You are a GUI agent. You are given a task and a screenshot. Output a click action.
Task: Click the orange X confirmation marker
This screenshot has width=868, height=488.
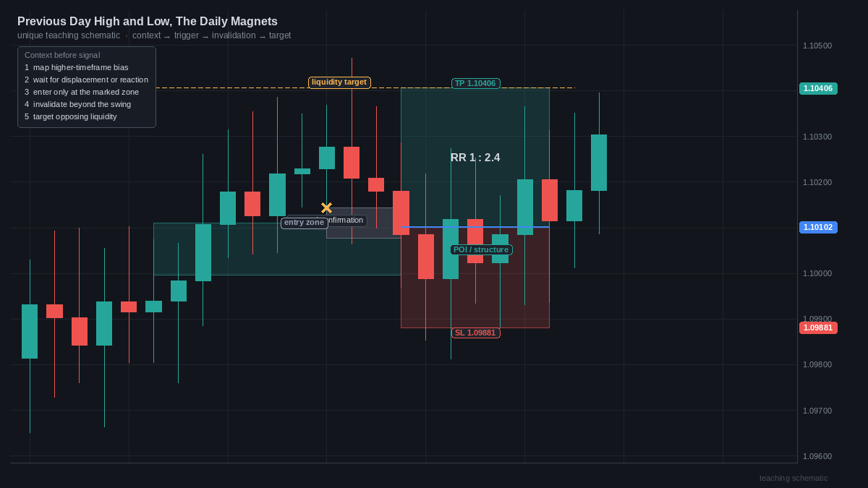326,208
